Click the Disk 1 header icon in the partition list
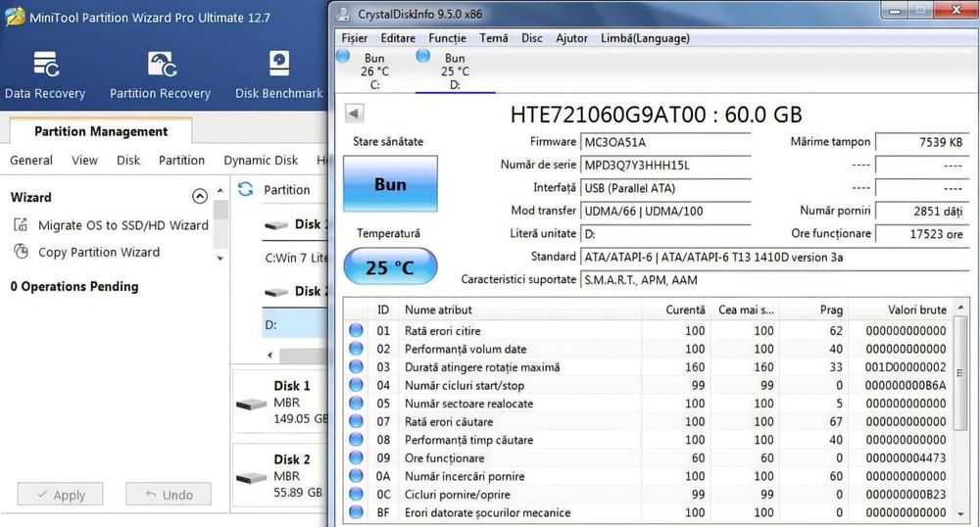 (276, 225)
